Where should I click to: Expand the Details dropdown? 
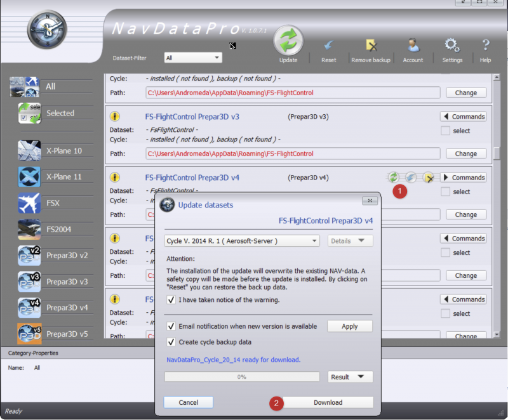[x=350, y=240]
